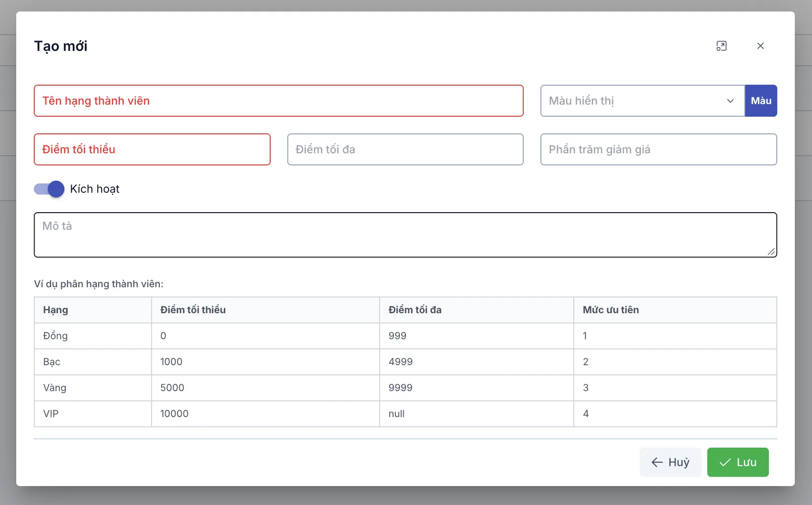Screen dimensions: 812x505
Task: Click the blue Màu color button
Action: pyautogui.click(x=761, y=100)
